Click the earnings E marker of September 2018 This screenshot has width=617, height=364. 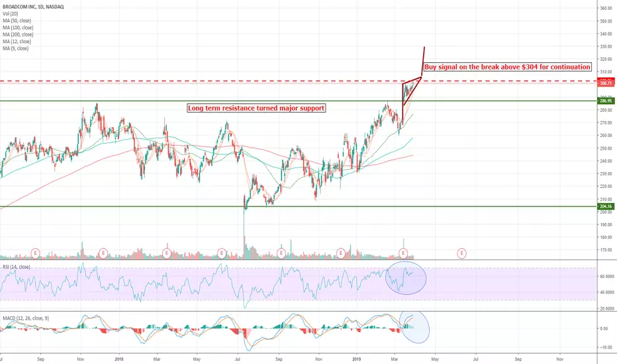[281, 253]
